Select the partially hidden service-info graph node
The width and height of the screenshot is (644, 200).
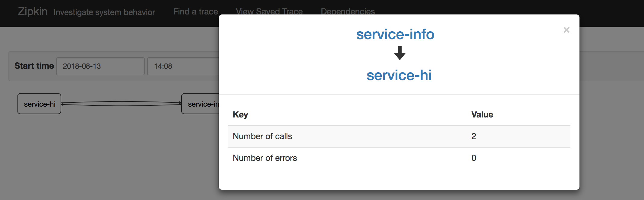coord(200,104)
